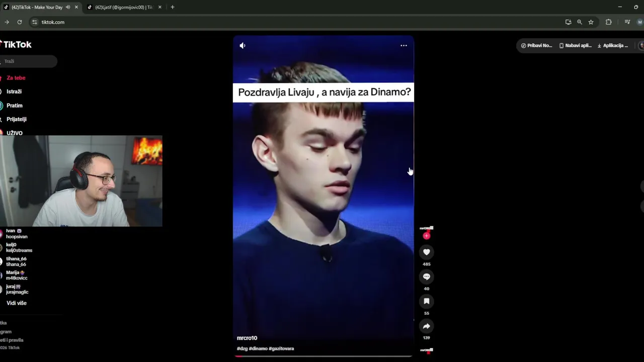Click Aplikacija download button
The height and width of the screenshot is (362, 644).
click(x=613, y=45)
